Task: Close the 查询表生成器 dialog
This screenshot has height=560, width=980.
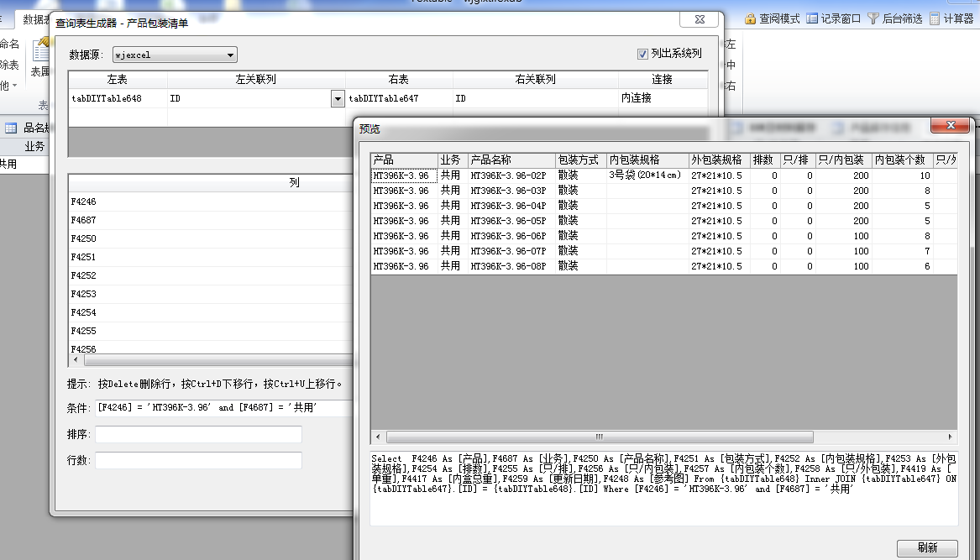Action: (698, 20)
